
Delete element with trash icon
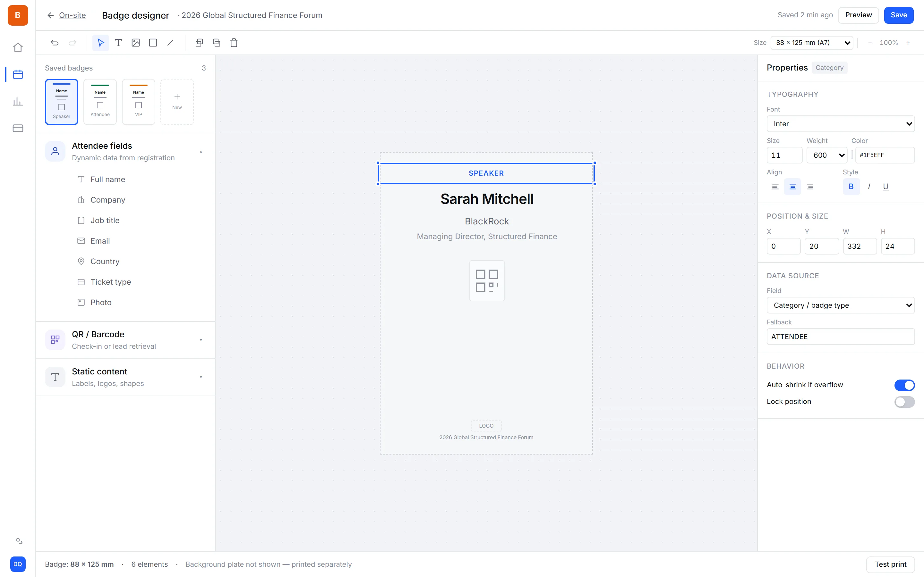coord(234,43)
